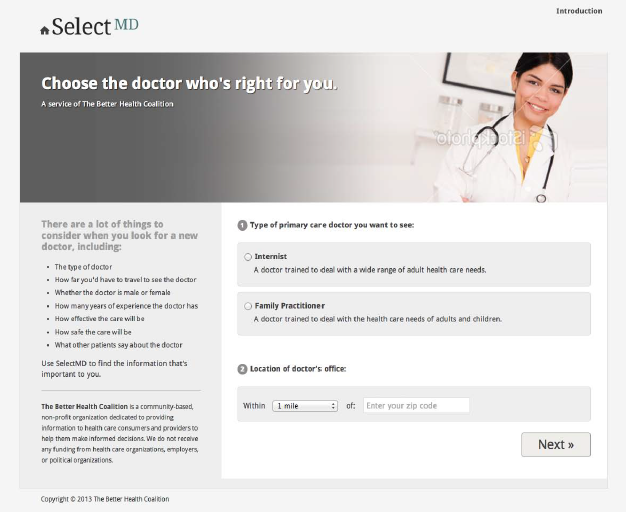Click 'A service of The Better Health Coalition'

pyautogui.click(x=107, y=104)
